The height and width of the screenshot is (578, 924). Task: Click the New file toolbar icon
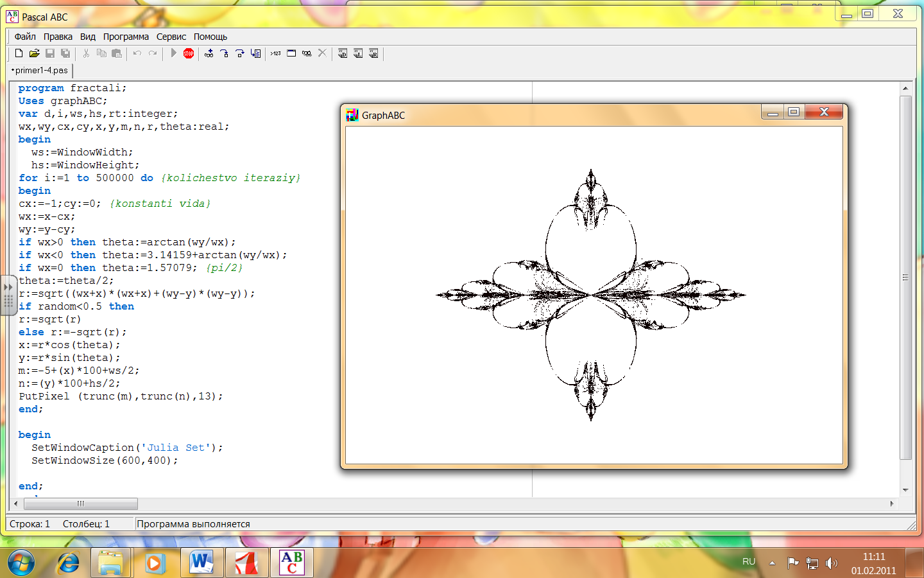pos(19,53)
